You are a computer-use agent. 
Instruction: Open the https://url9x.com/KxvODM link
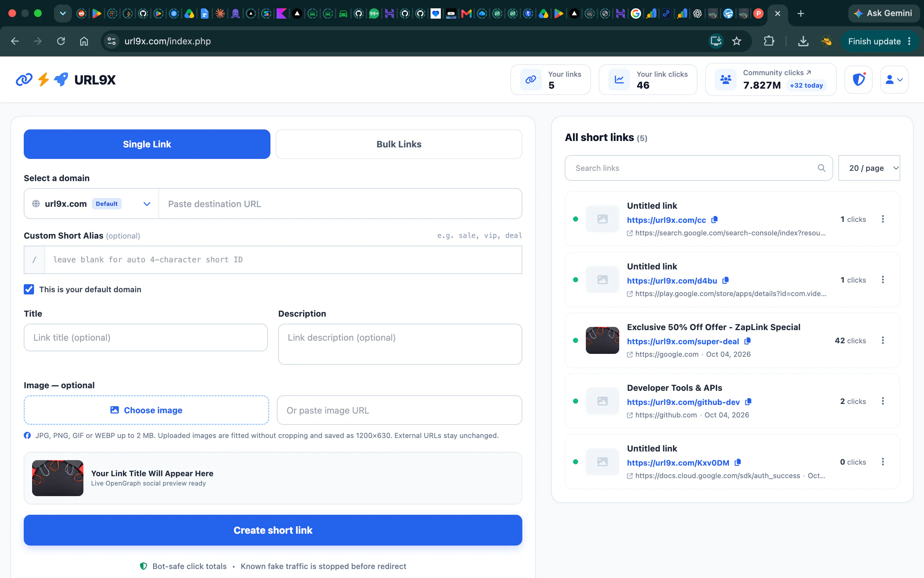pyautogui.click(x=678, y=463)
